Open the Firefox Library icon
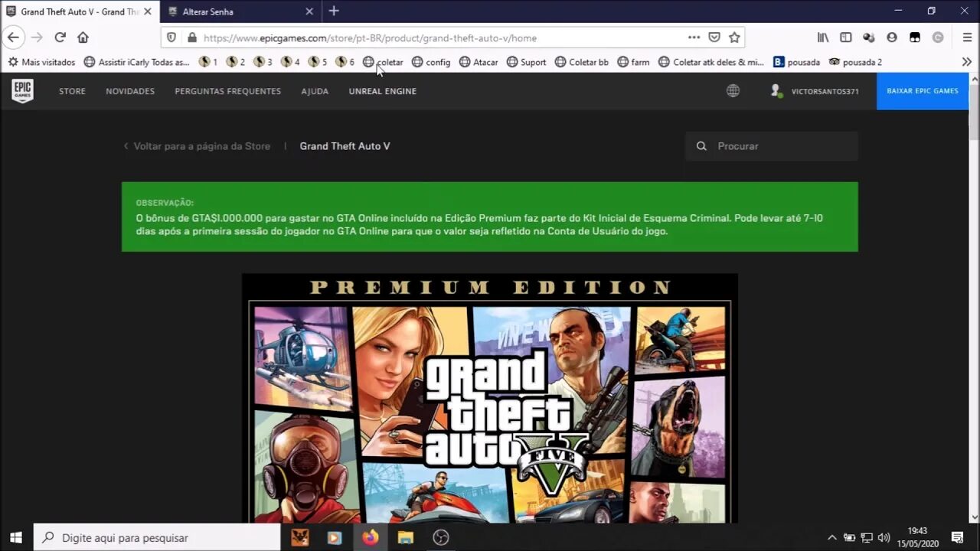Viewport: 980px width, 551px height. (823, 37)
